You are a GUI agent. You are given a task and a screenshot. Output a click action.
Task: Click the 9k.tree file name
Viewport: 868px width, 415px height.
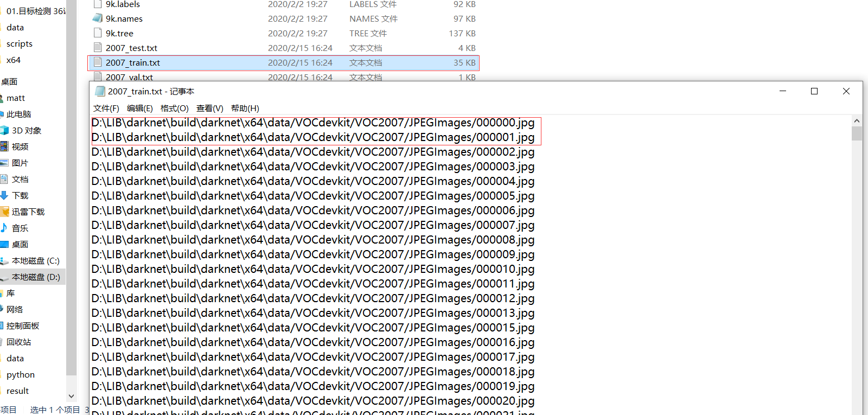tap(119, 33)
